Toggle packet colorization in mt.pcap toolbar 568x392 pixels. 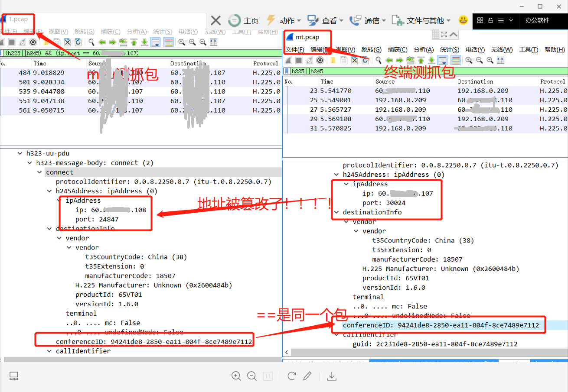455,60
